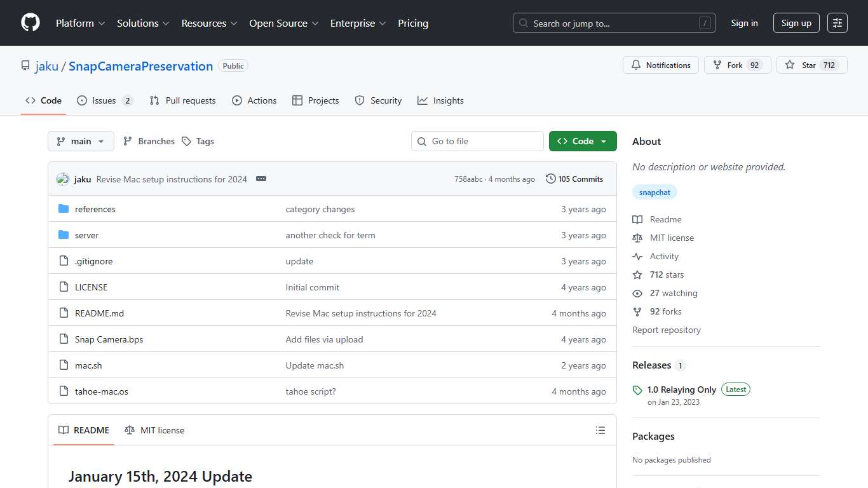Click jaku's avatar in the commit row
868x488 pixels.
[63, 179]
